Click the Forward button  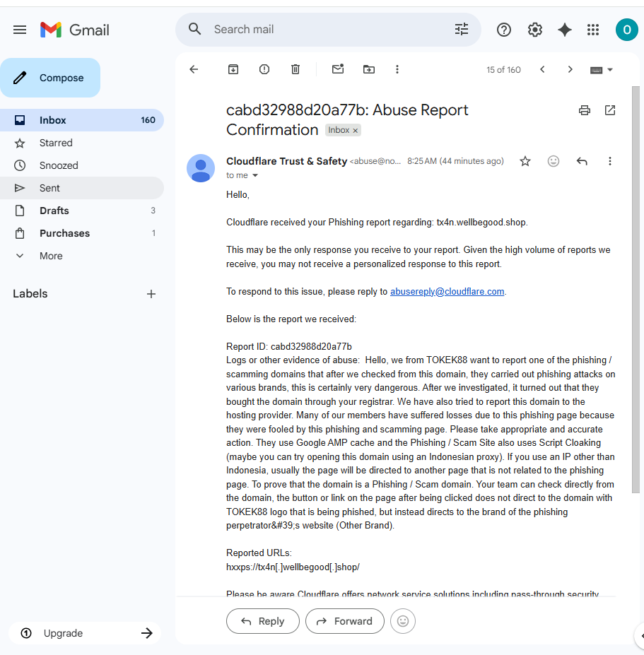345,621
